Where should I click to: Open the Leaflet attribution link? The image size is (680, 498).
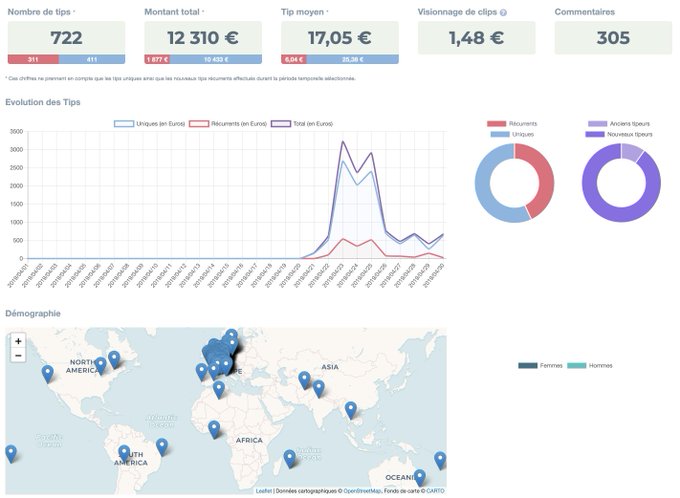click(264, 491)
